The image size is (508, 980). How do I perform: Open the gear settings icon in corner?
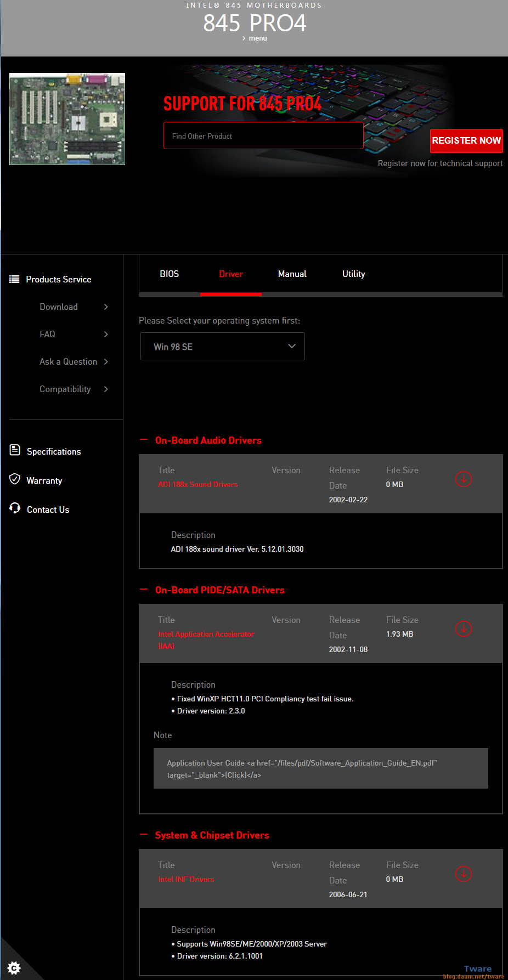14,967
